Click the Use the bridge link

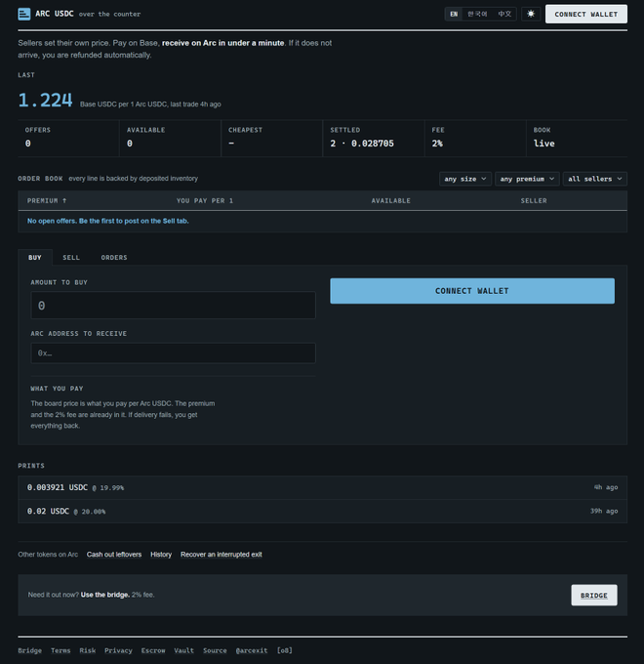point(105,595)
